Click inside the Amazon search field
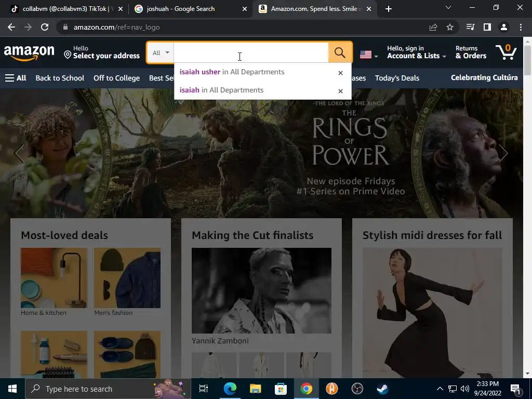Screen dimensions: 532x399 [251, 52]
